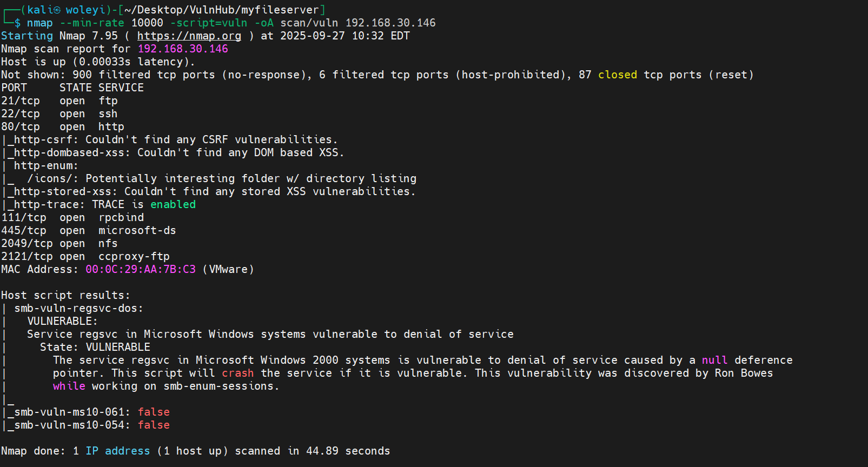Image resolution: width=868 pixels, height=467 pixels.
Task: Click 'false' beside smb-vuln-ms10-054
Action: pos(154,425)
